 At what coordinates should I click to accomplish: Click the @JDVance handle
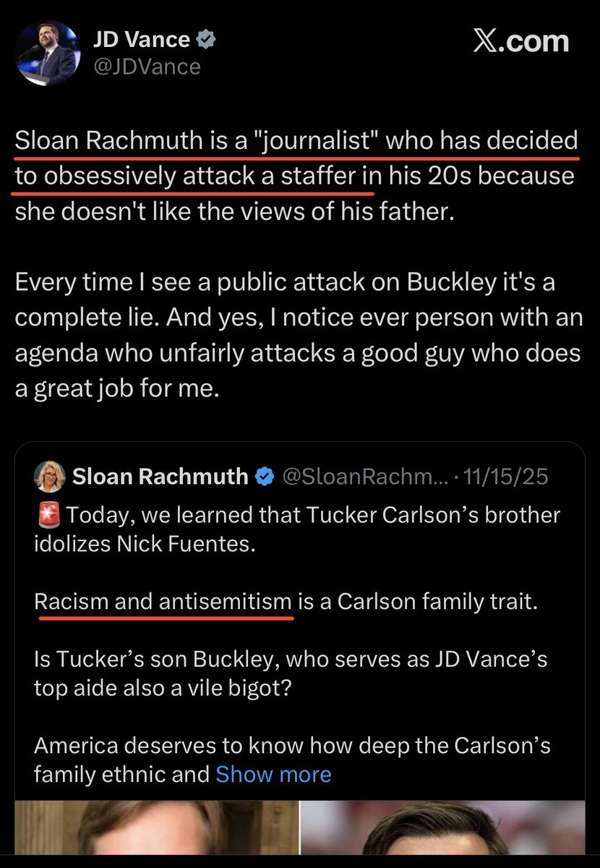[146, 67]
